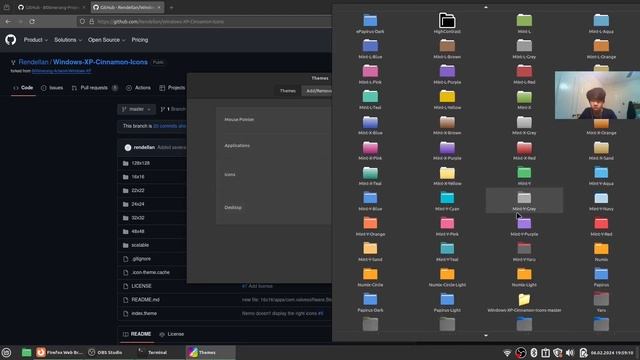The width and height of the screenshot is (640, 360).
Task: Select the Mint-Y-Red icon theme
Action: tap(601, 226)
